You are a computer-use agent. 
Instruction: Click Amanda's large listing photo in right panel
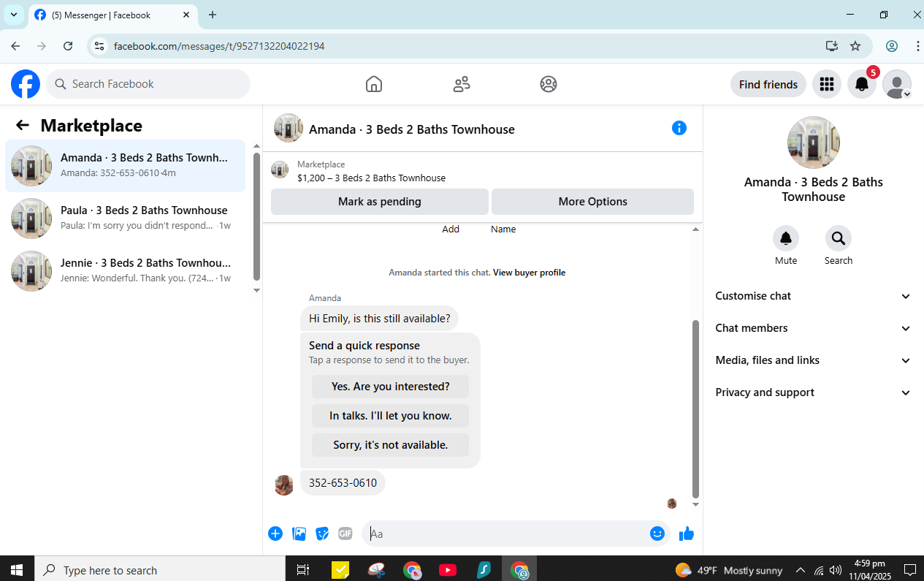click(813, 143)
